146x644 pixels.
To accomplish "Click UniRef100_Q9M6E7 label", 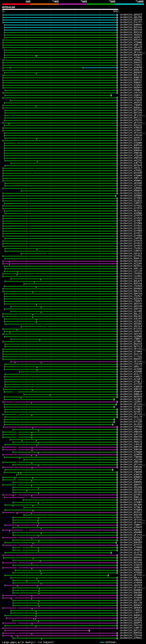I will (x=131, y=50).
